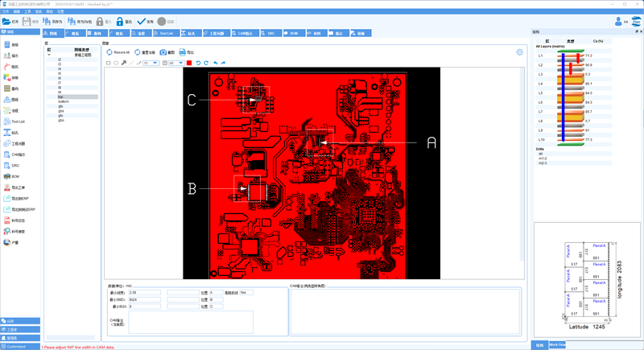Click the Restore All button
Viewport: 644px width, 350px height.
click(x=118, y=52)
